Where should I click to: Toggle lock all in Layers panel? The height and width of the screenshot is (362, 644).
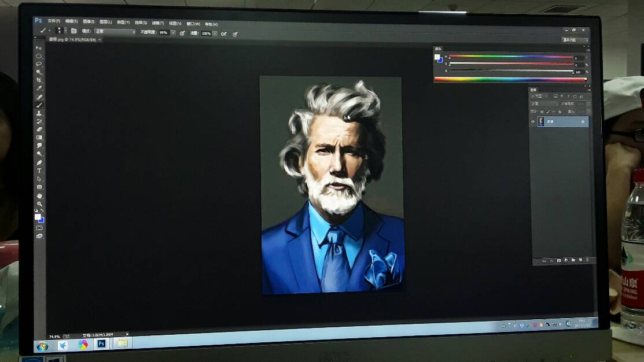coord(560,112)
